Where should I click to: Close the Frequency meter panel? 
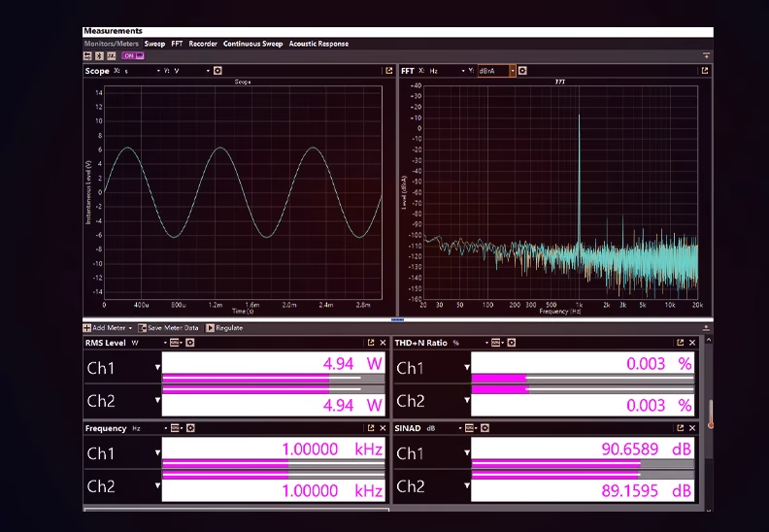(383, 428)
